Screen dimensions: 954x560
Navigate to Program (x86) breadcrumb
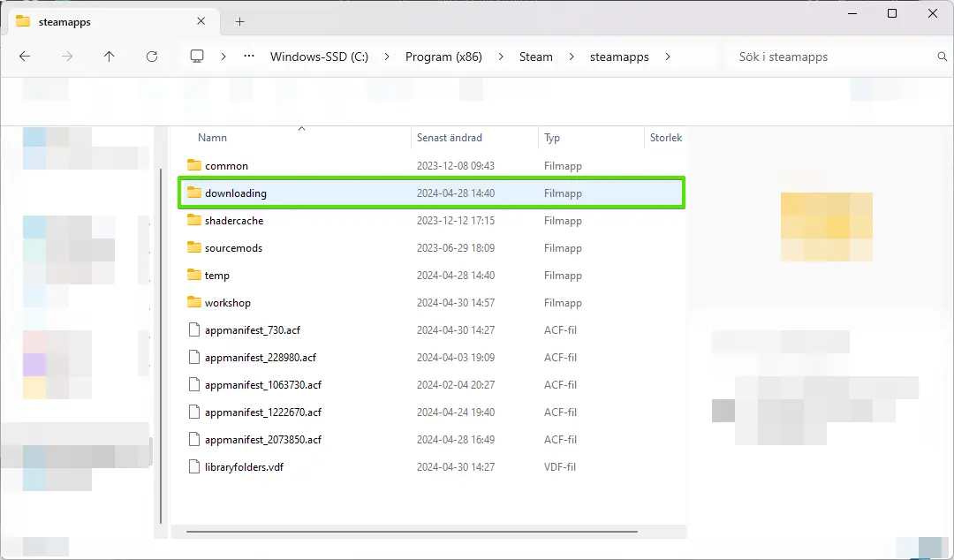coord(443,57)
